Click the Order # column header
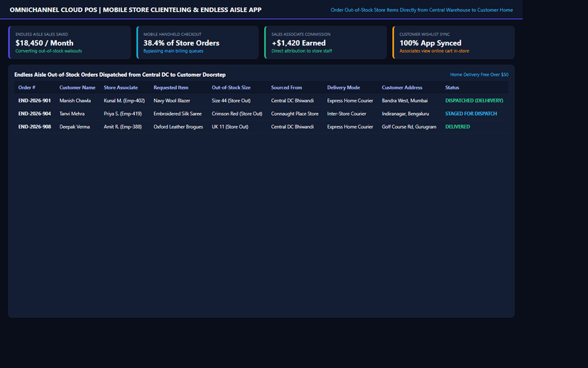588x368 pixels. point(26,87)
